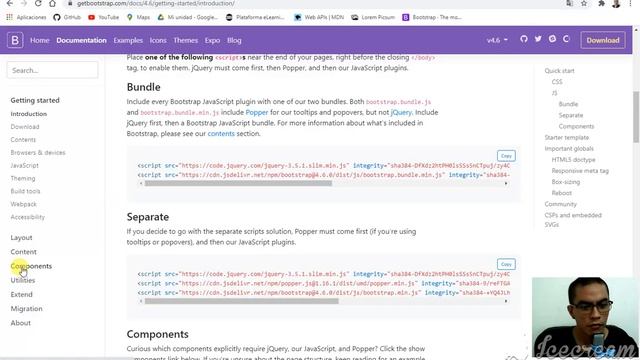640x360 pixels.
Task: Open the Open Collective icon in navbar
Action: pyautogui.click(x=566, y=39)
